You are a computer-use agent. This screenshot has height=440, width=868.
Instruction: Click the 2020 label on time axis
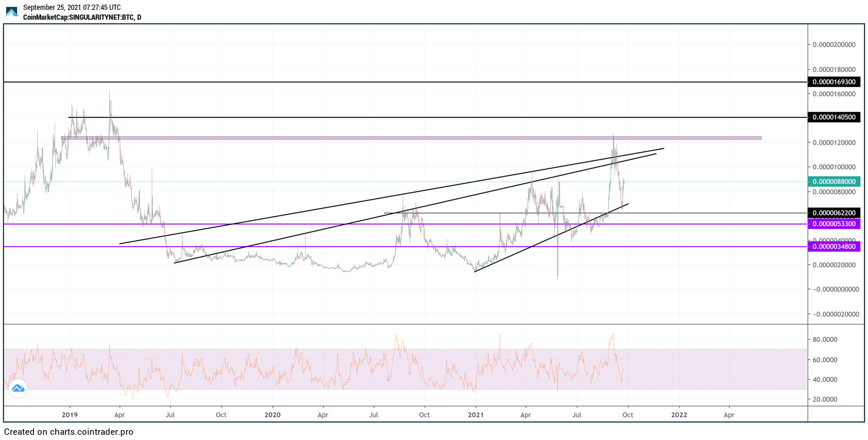272,415
